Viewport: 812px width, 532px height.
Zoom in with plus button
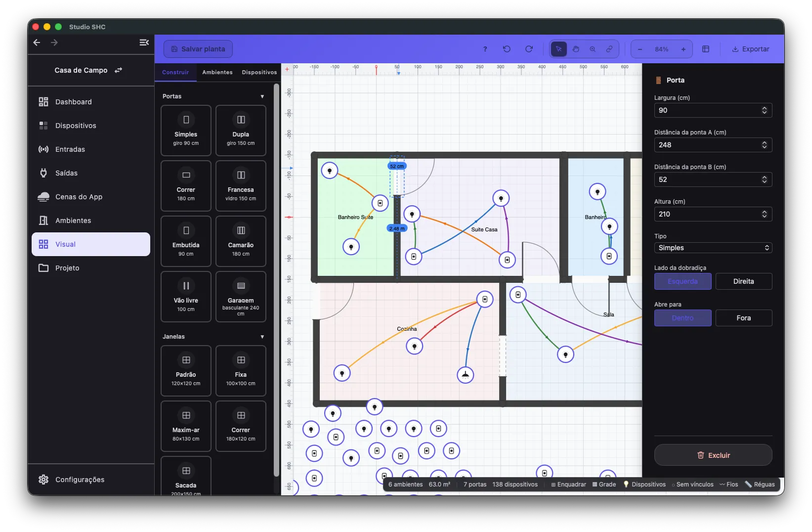tap(684, 49)
